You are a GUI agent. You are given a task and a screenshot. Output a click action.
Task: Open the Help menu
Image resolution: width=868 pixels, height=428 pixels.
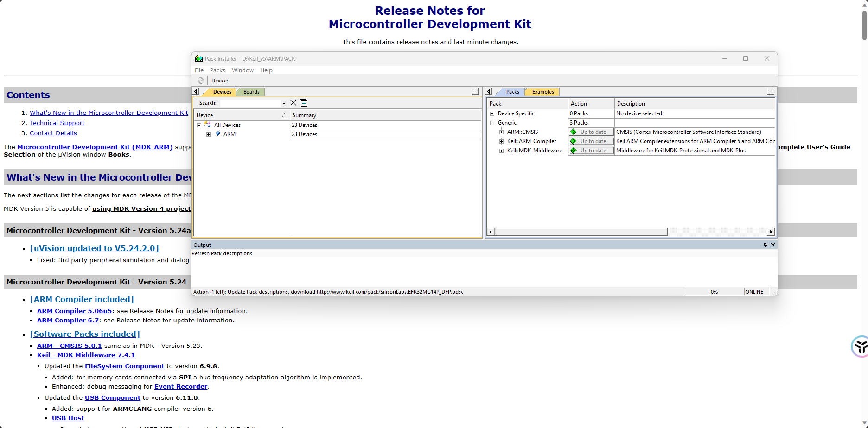tap(266, 70)
